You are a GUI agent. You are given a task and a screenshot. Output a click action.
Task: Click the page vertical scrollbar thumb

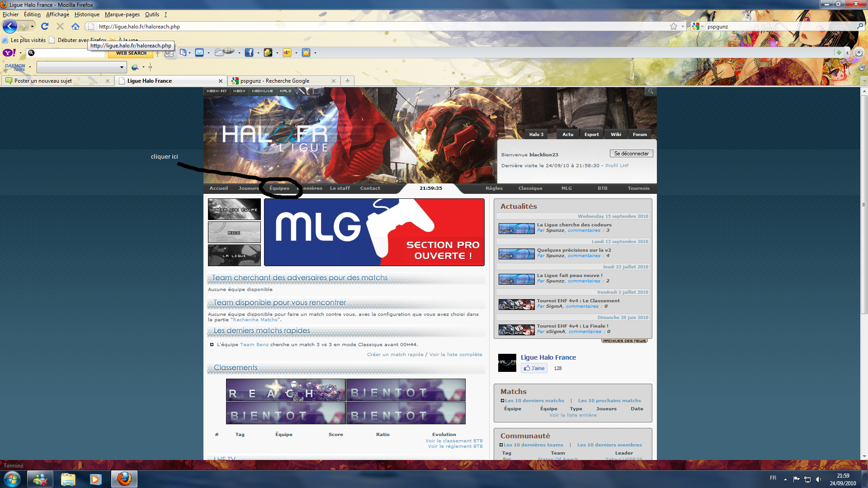[x=864, y=205]
